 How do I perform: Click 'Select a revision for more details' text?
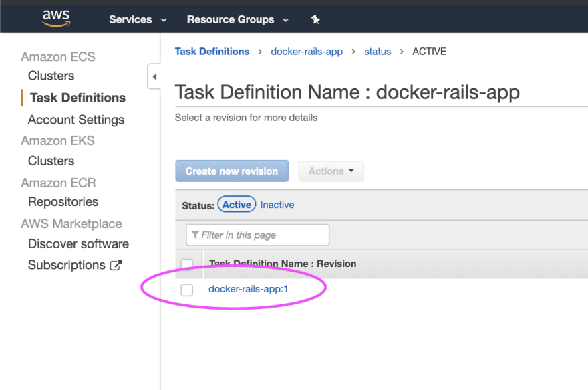pos(246,118)
